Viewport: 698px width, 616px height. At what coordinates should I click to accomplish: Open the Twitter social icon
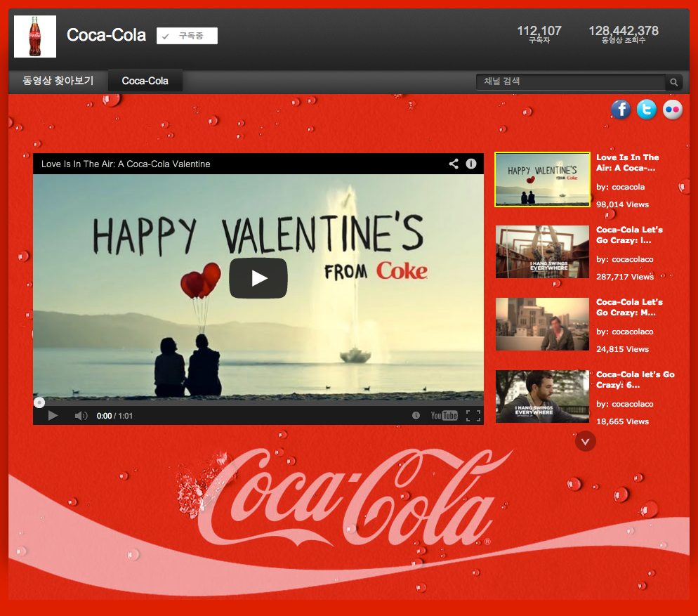click(647, 110)
